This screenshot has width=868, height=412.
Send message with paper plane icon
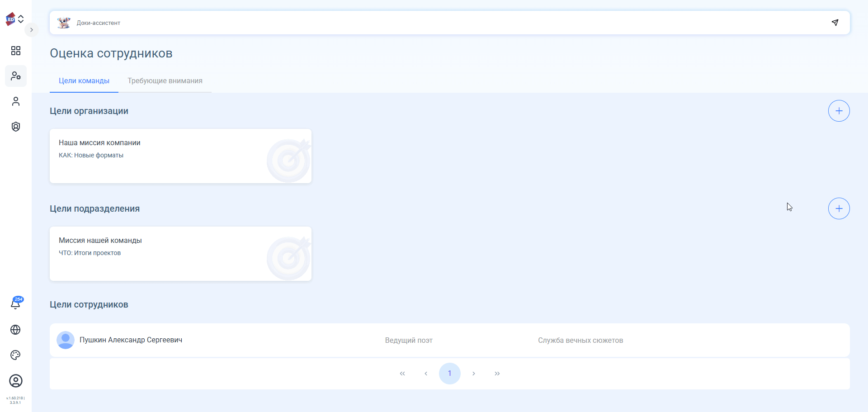click(x=835, y=23)
